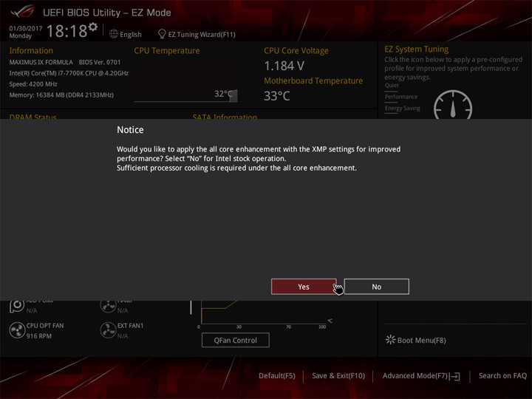
Task: Select the Energy Saving profile
Action: pyautogui.click(x=403, y=108)
